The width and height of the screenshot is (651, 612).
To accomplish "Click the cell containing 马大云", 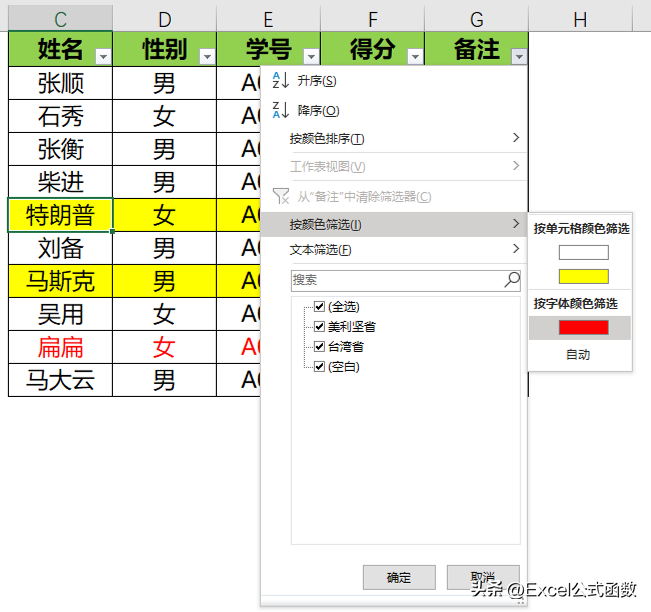I will click(x=61, y=380).
